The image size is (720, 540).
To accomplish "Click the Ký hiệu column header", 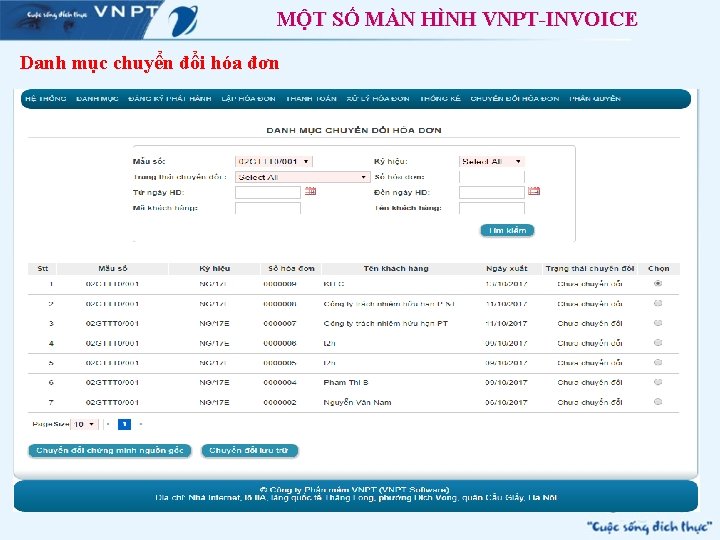I will (214, 269).
